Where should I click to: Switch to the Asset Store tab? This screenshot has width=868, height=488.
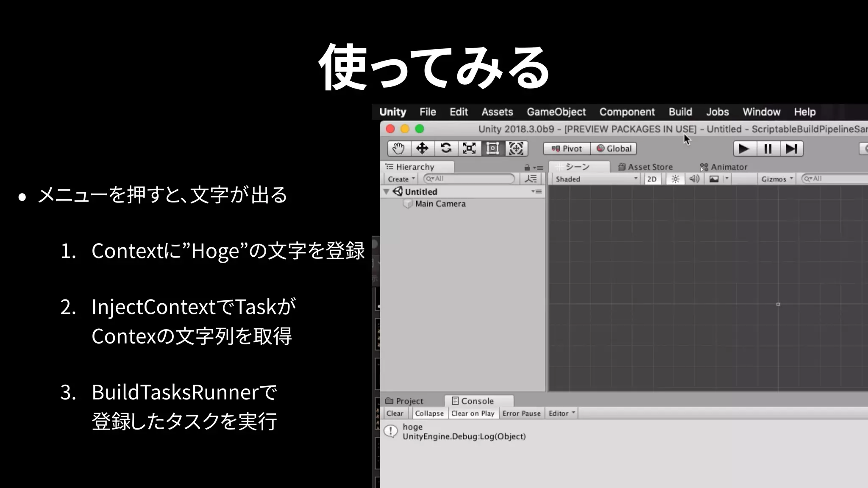coord(645,167)
